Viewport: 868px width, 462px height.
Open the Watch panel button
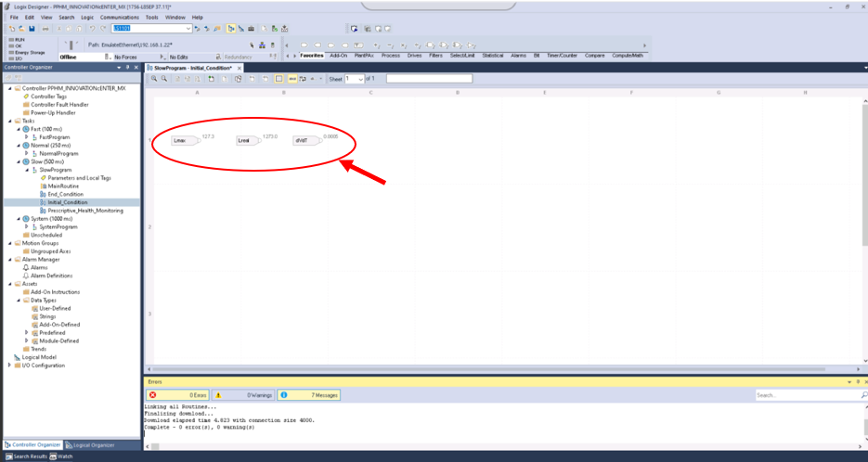click(x=61, y=456)
